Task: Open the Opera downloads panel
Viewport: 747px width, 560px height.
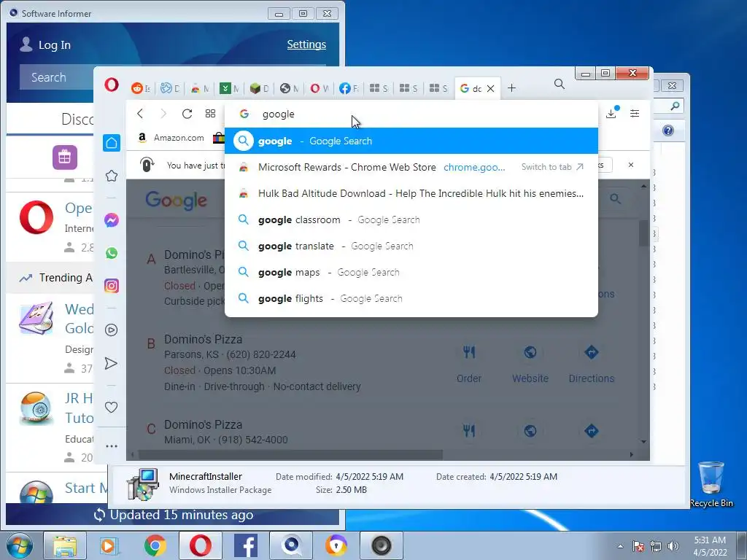Action: tap(611, 113)
